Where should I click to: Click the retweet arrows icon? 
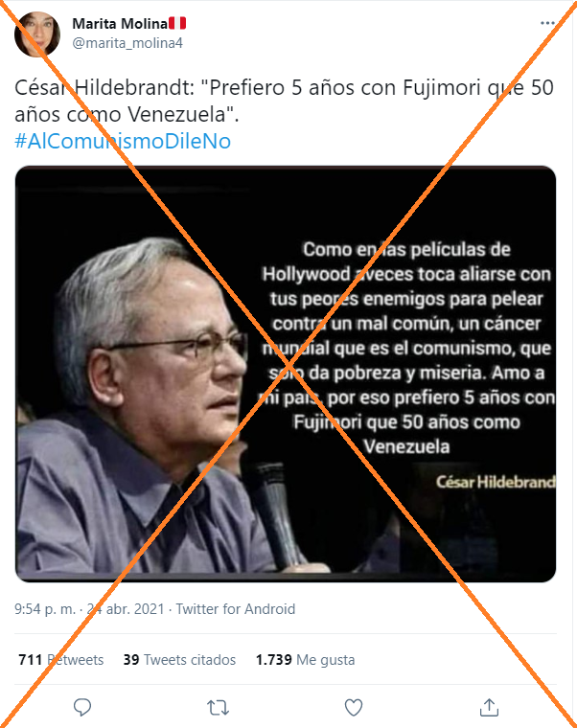[x=218, y=708]
